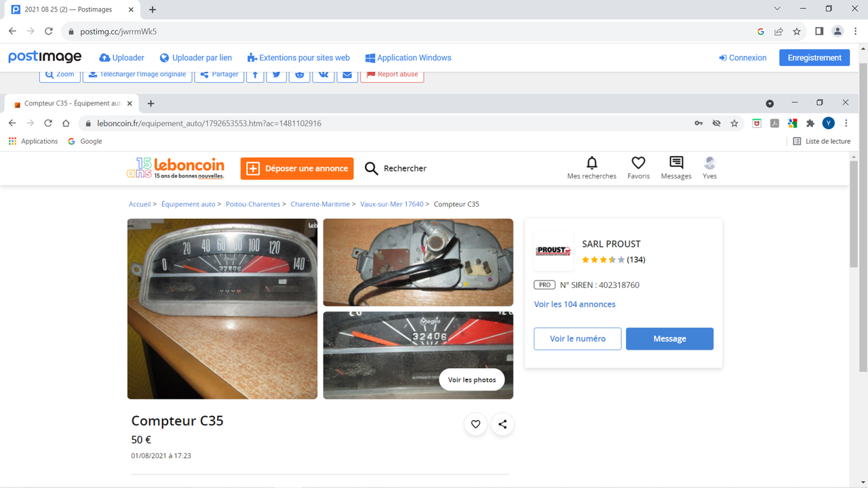Click the 'Équipement auto' breadcrumb
Viewport: 868px width, 488px height.
(x=188, y=204)
